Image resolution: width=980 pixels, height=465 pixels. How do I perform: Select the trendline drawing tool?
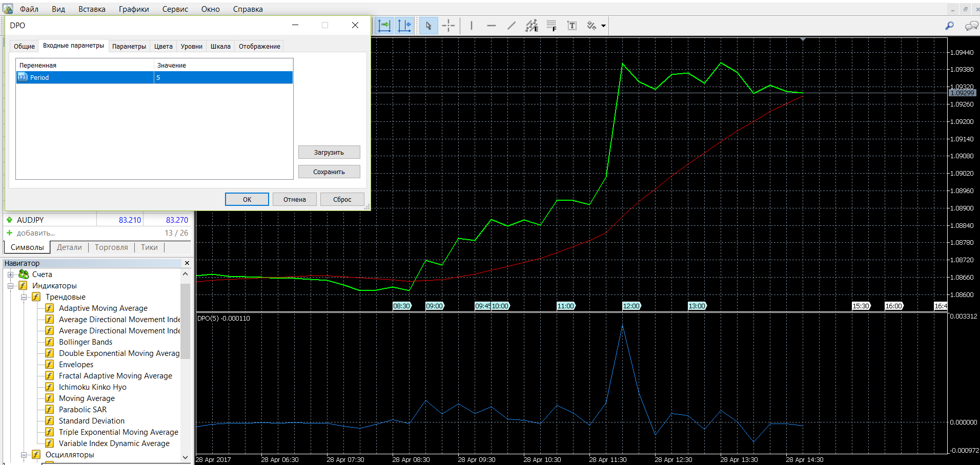512,26
